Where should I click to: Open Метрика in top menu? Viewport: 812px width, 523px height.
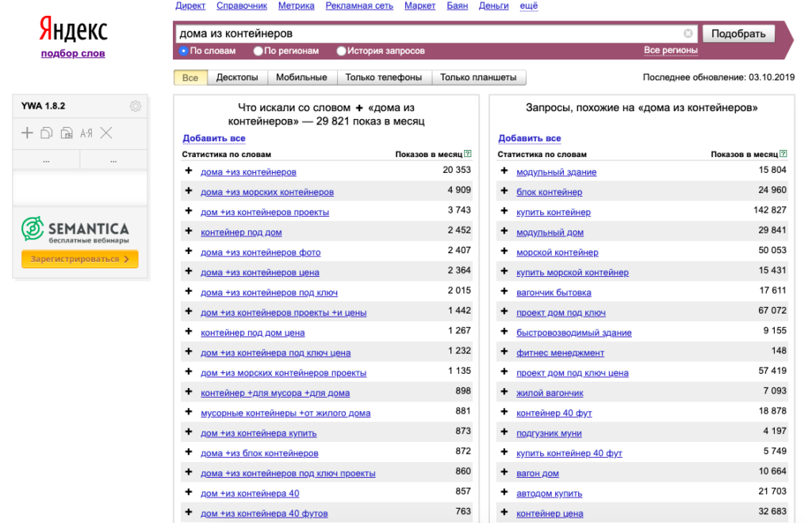[297, 6]
